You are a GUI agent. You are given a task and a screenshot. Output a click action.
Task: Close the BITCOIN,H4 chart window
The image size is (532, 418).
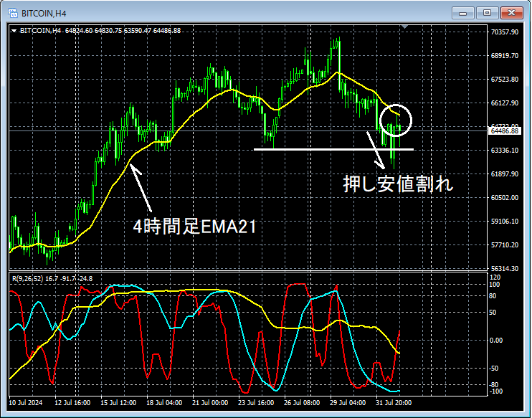point(511,13)
